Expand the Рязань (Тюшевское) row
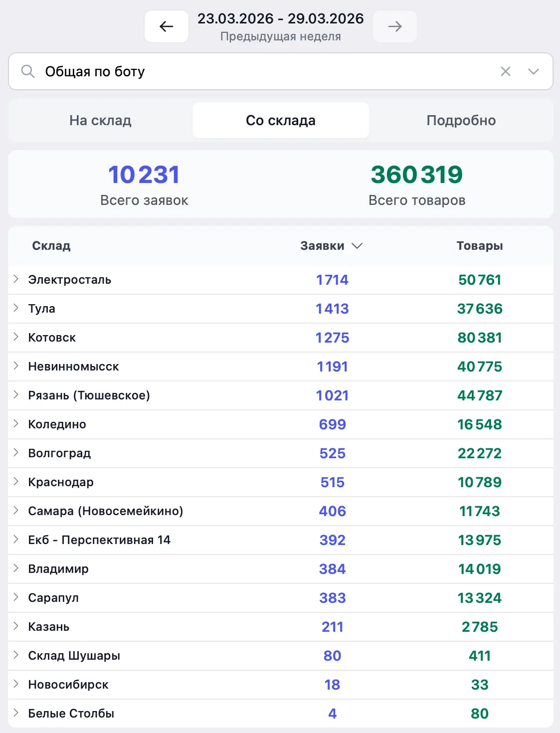Viewport: 560px width, 733px height. pyautogui.click(x=16, y=395)
